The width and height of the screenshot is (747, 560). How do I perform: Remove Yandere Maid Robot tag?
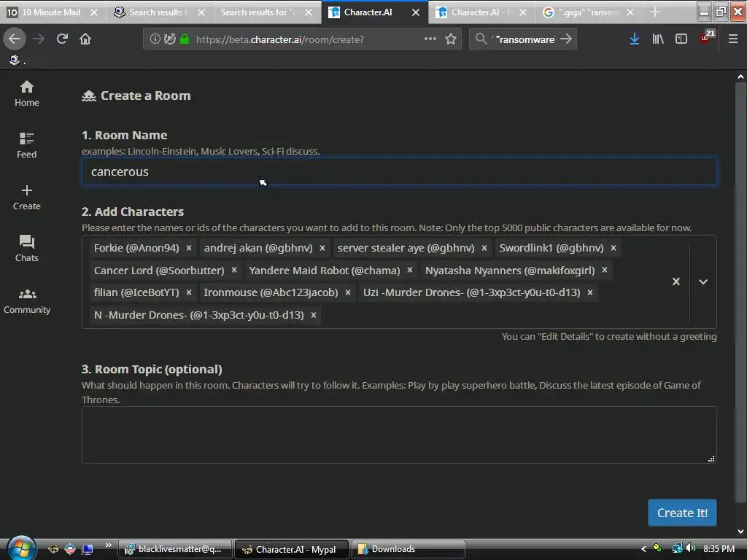pos(410,270)
